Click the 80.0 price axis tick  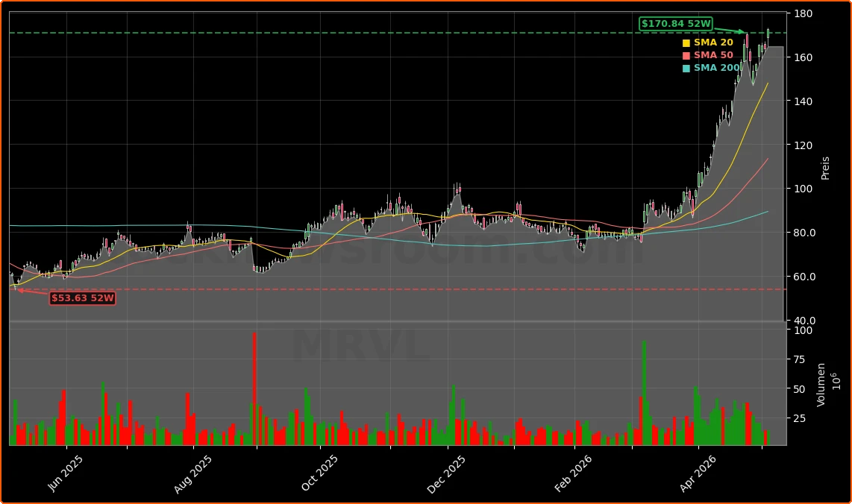(x=805, y=233)
